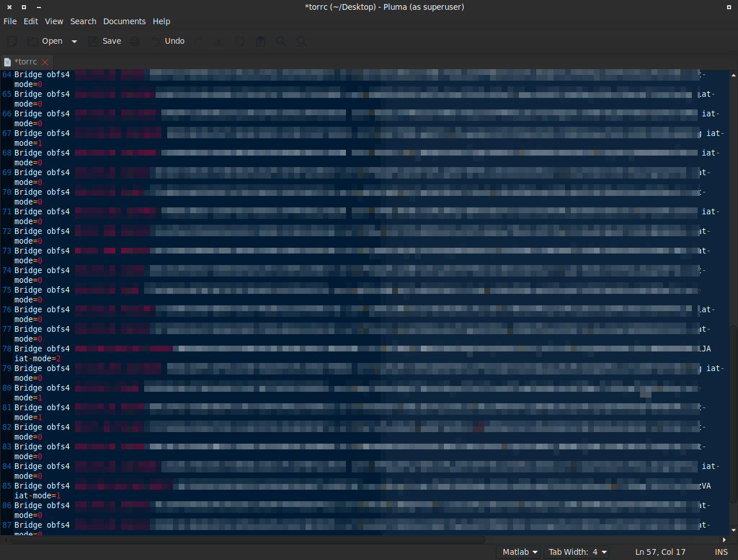Toggle the INS insert mode indicator
Screen dimensions: 738x560
point(721,552)
